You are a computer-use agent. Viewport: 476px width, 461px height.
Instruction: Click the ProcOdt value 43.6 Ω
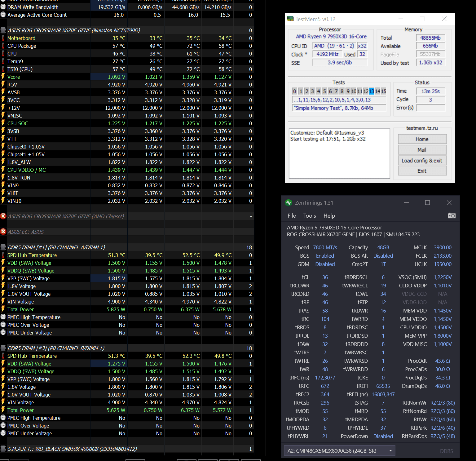tap(443, 361)
